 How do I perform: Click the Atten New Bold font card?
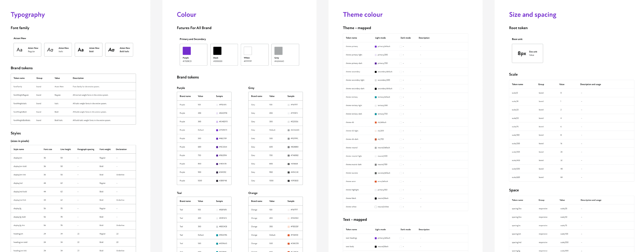pos(89,50)
